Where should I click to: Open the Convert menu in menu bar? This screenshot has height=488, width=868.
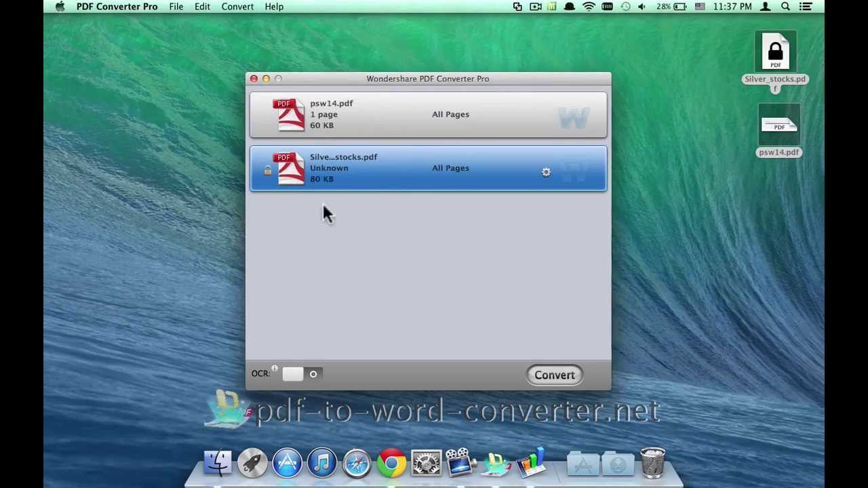pos(237,7)
